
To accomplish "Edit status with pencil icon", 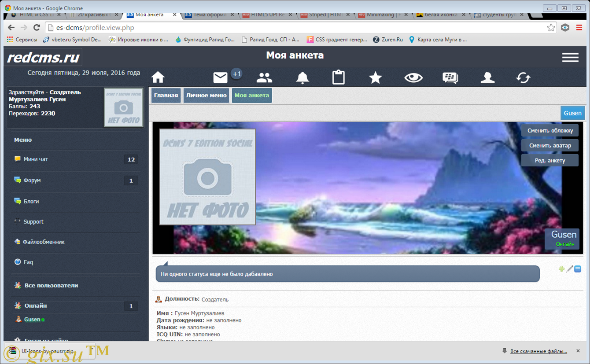I will tap(570, 268).
